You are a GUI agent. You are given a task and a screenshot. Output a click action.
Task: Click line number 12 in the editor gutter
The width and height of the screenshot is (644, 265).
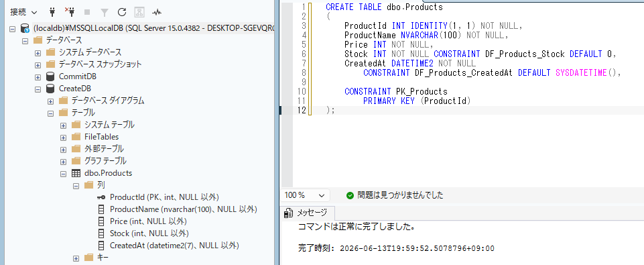click(x=302, y=110)
